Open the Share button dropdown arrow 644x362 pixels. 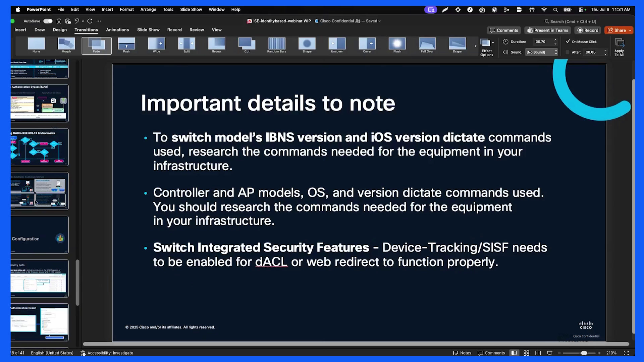630,31
